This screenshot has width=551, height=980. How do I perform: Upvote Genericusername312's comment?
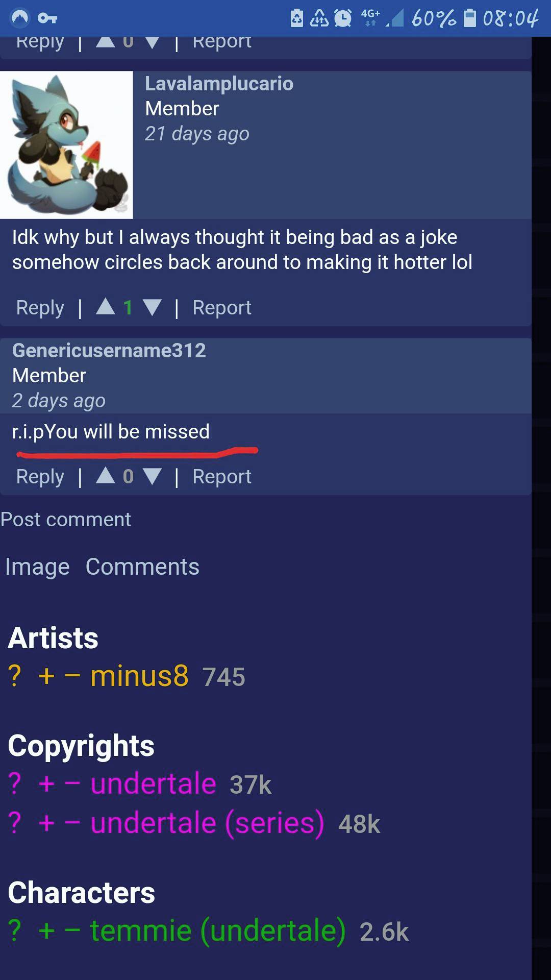coord(106,476)
